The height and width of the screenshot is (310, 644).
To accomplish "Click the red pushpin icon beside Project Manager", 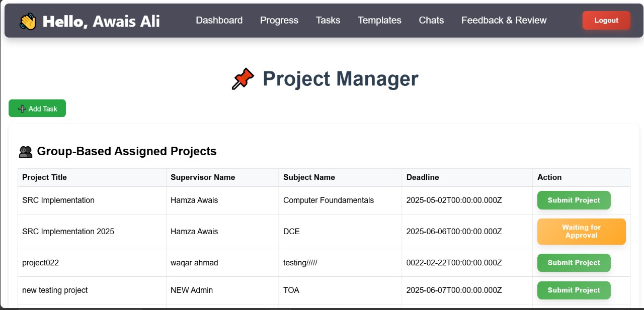I will click(x=243, y=78).
